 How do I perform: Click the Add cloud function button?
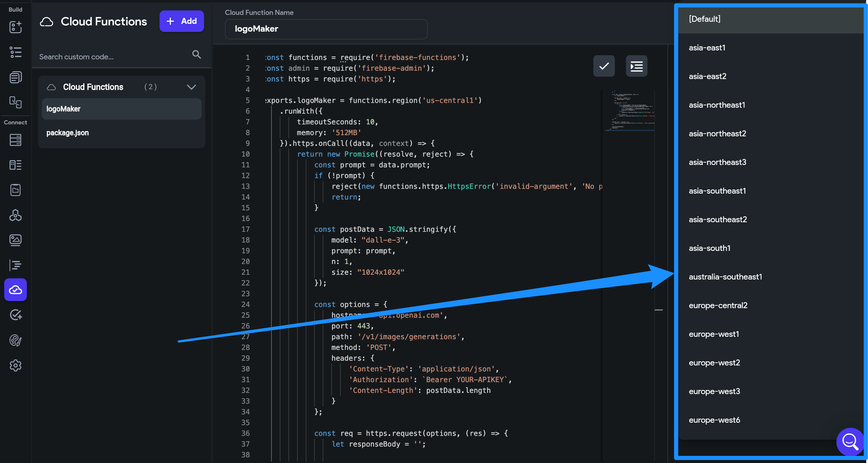coord(182,21)
